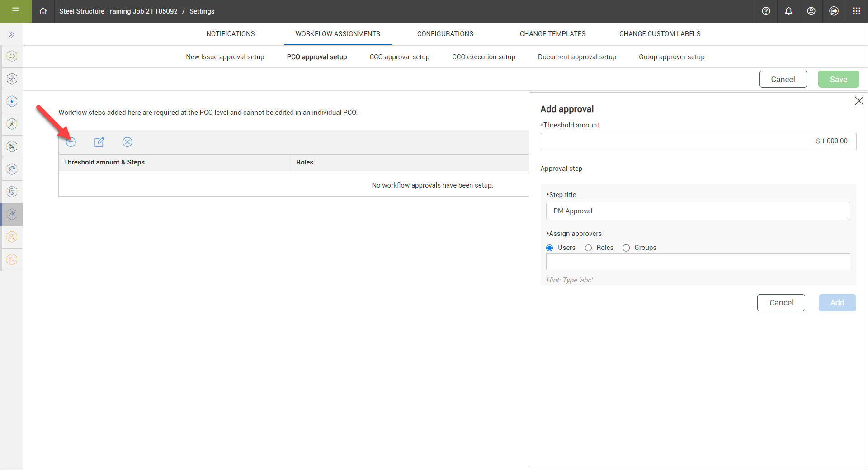
Task: Go to the home icon
Action: tap(43, 11)
